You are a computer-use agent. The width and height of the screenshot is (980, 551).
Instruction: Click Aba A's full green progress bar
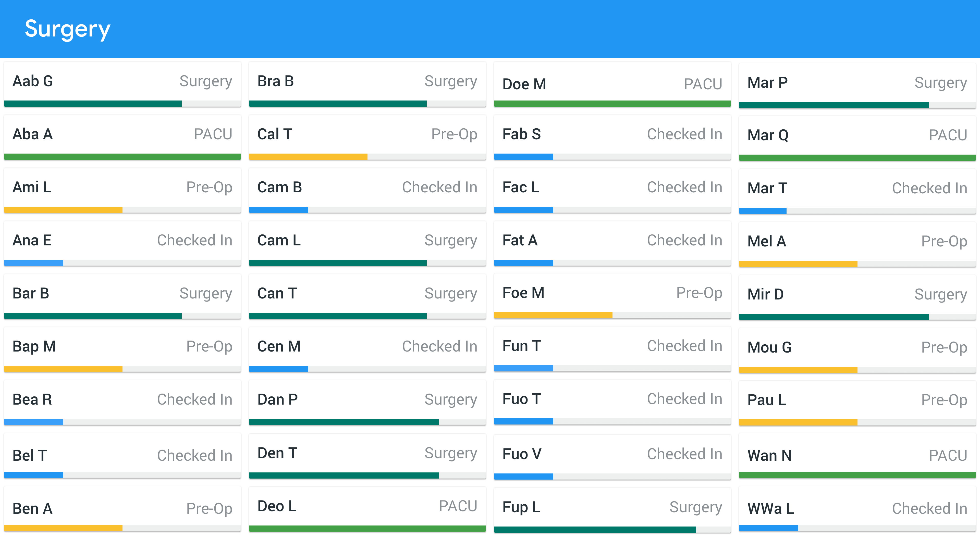pos(122,157)
